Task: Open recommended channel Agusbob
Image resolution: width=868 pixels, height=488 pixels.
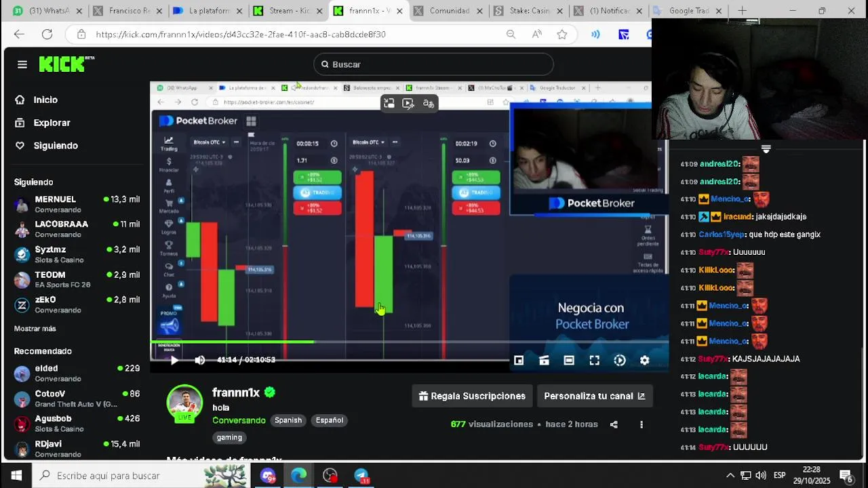Action: (77, 424)
